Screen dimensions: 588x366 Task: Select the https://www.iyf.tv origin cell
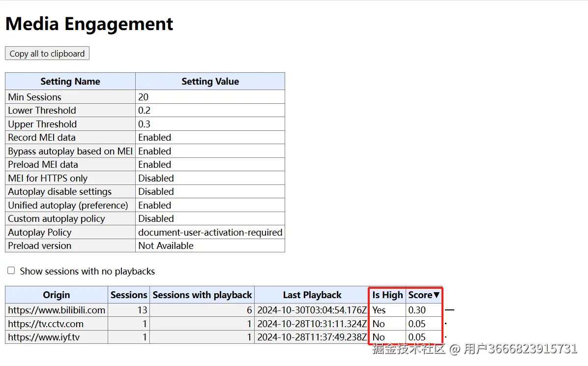point(57,337)
